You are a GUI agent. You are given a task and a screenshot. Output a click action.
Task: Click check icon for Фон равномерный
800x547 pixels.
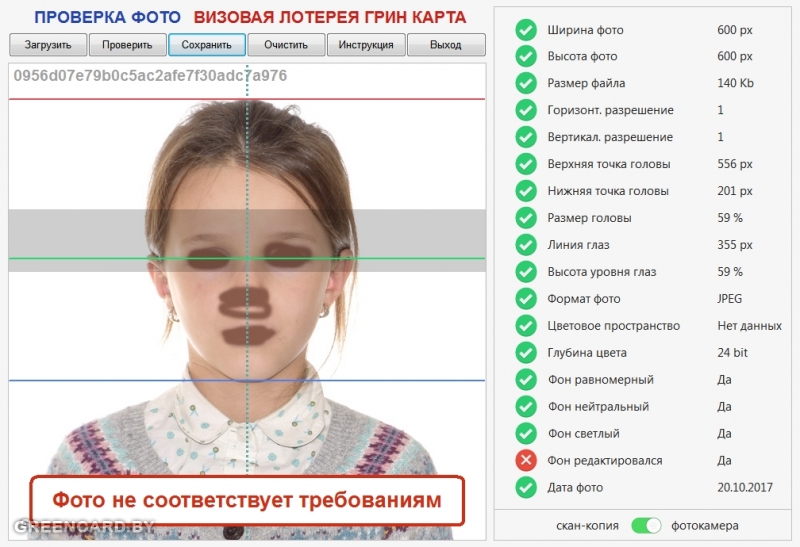pyautogui.click(x=526, y=380)
